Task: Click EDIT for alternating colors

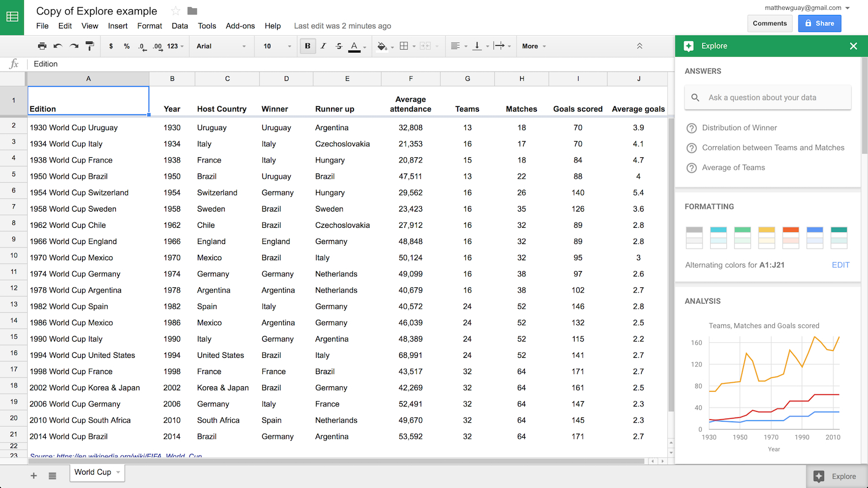Action: (x=840, y=265)
